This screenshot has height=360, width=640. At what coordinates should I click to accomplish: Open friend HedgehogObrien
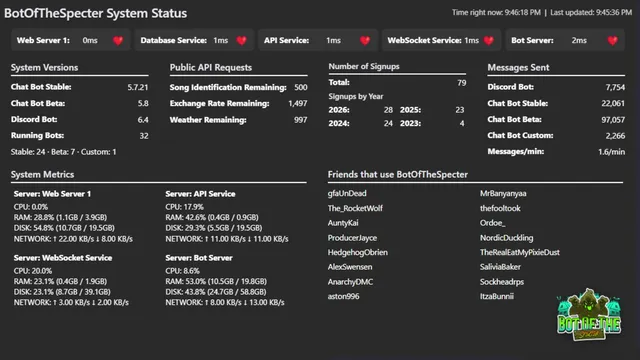pos(358,252)
